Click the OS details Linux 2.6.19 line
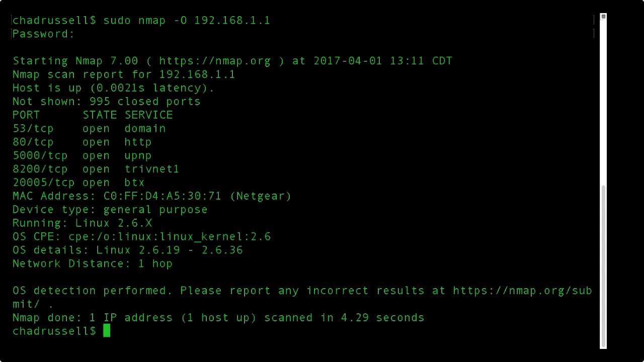Screen dimensions: 644x362 pos(127,250)
